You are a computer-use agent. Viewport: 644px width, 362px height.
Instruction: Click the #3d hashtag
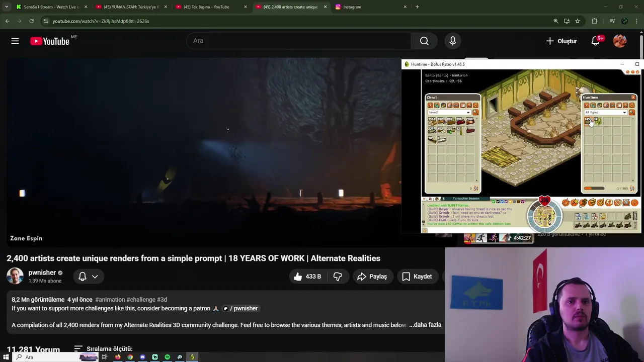(162, 300)
